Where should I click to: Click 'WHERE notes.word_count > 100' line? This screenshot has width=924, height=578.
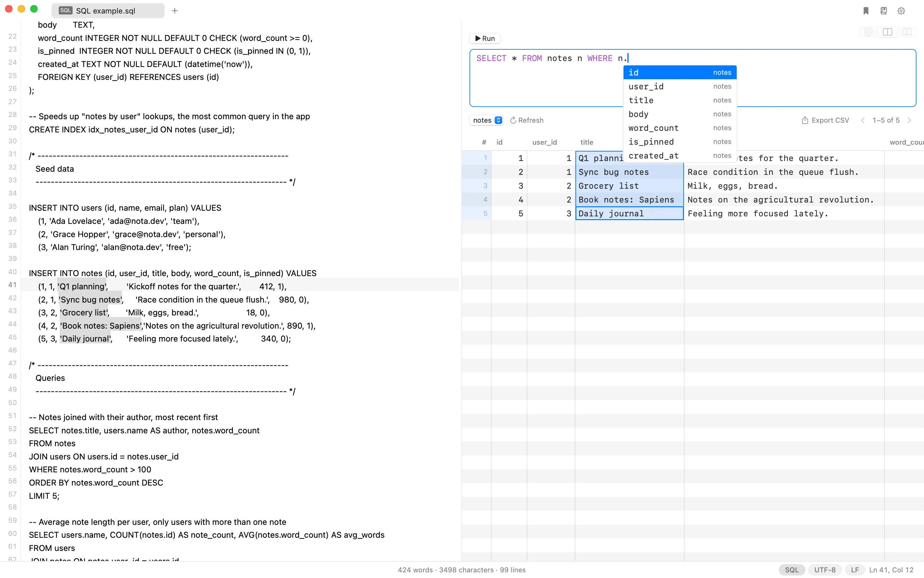coord(90,470)
